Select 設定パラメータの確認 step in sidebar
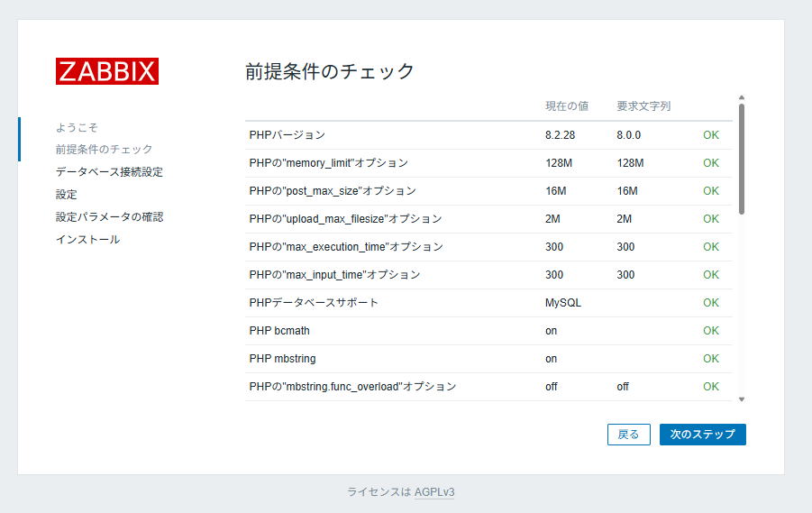The height and width of the screenshot is (513, 812). click(109, 216)
